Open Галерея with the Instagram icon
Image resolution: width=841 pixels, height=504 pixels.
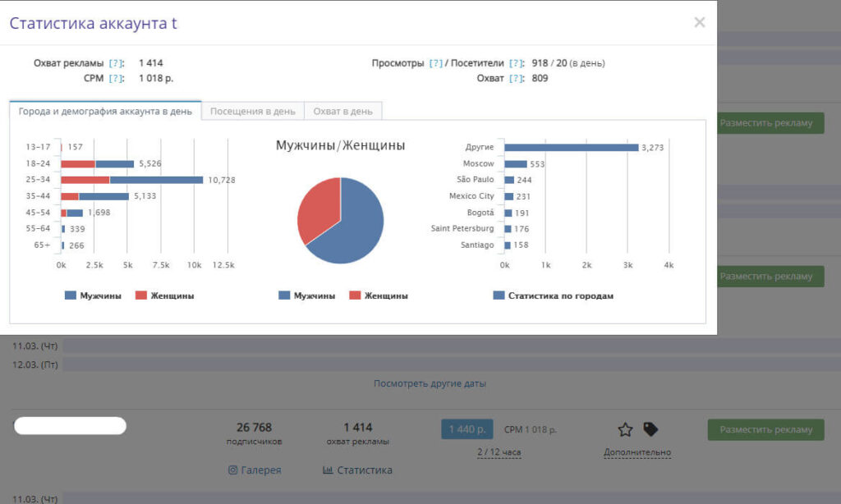255,470
